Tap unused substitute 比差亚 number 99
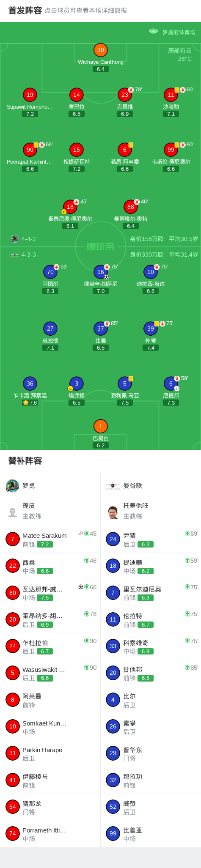201x868 pixels. pos(151,833)
